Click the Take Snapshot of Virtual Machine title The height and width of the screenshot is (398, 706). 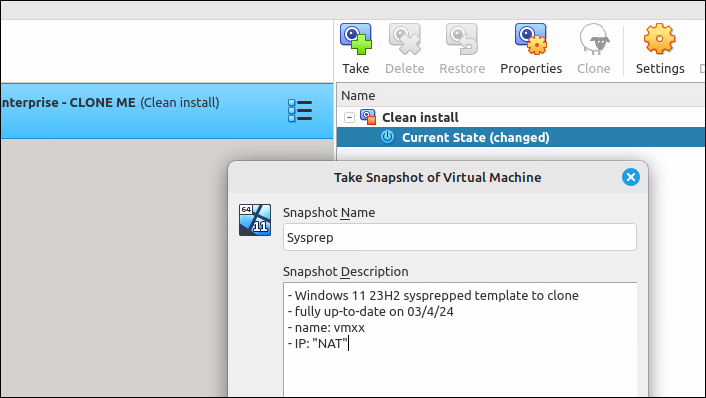(x=438, y=177)
